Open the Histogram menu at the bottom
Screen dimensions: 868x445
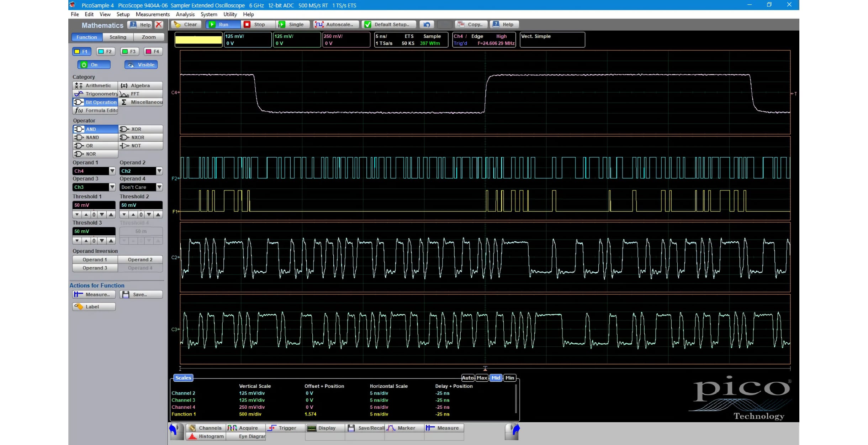[205, 436]
